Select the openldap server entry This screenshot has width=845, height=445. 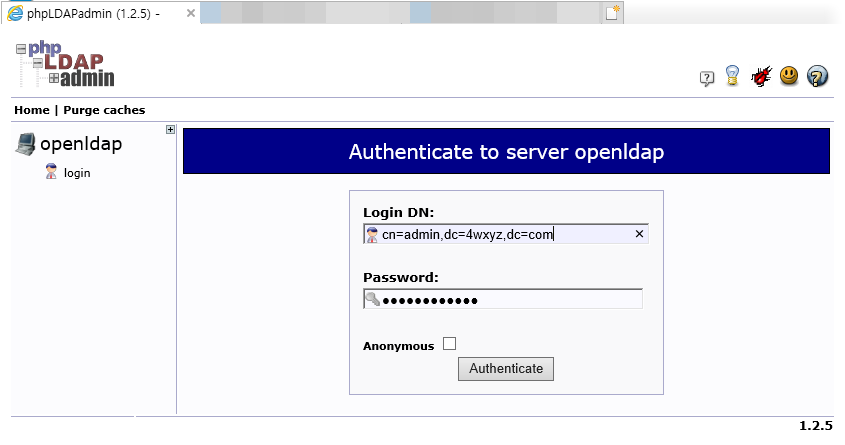(x=81, y=144)
